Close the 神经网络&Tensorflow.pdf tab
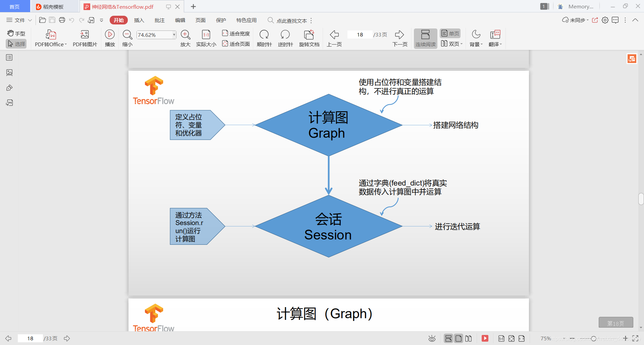Image resolution: width=644 pixels, height=345 pixels. pyautogui.click(x=177, y=7)
